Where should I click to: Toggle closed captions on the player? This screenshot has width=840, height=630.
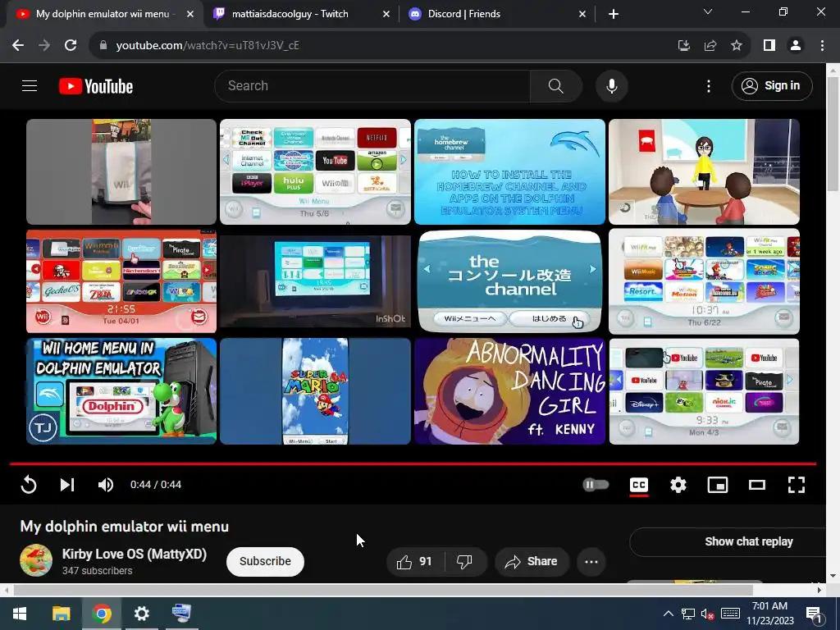pyautogui.click(x=638, y=485)
